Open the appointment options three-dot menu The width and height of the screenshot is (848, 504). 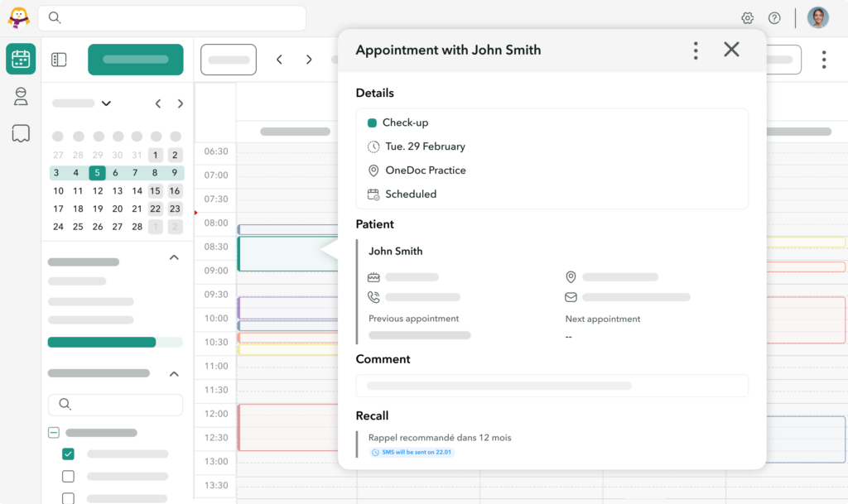point(696,50)
